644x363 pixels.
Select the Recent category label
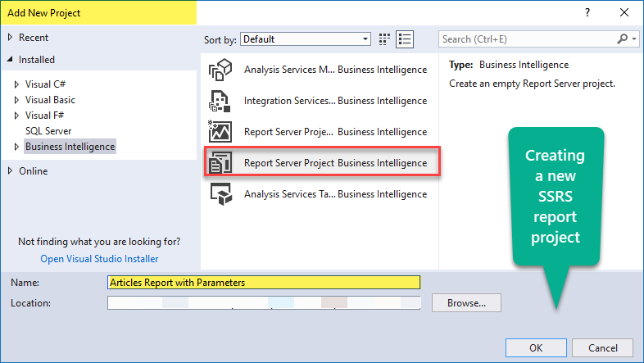click(34, 38)
